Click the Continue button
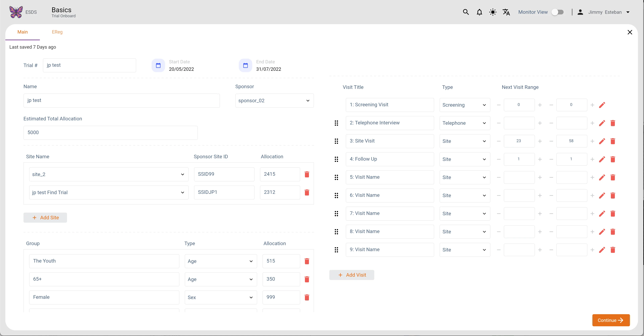Viewport: 644px width, 336px height. pos(611,320)
